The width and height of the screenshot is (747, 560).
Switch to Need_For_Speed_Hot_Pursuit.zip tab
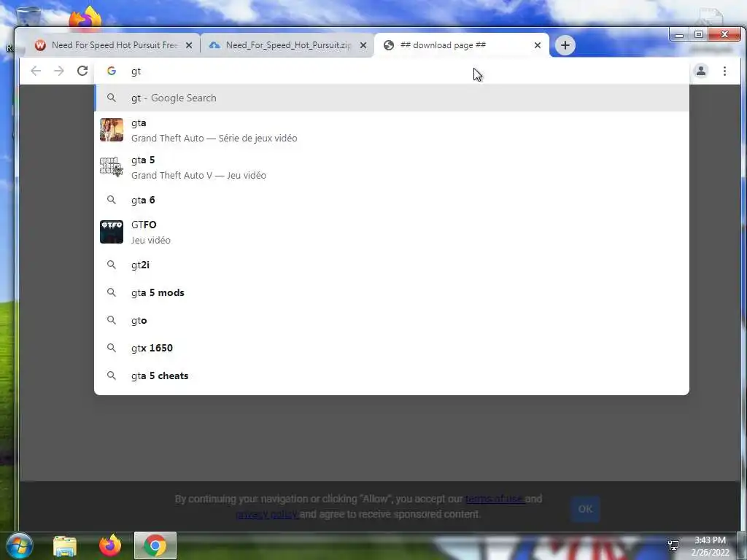[287, 45]
